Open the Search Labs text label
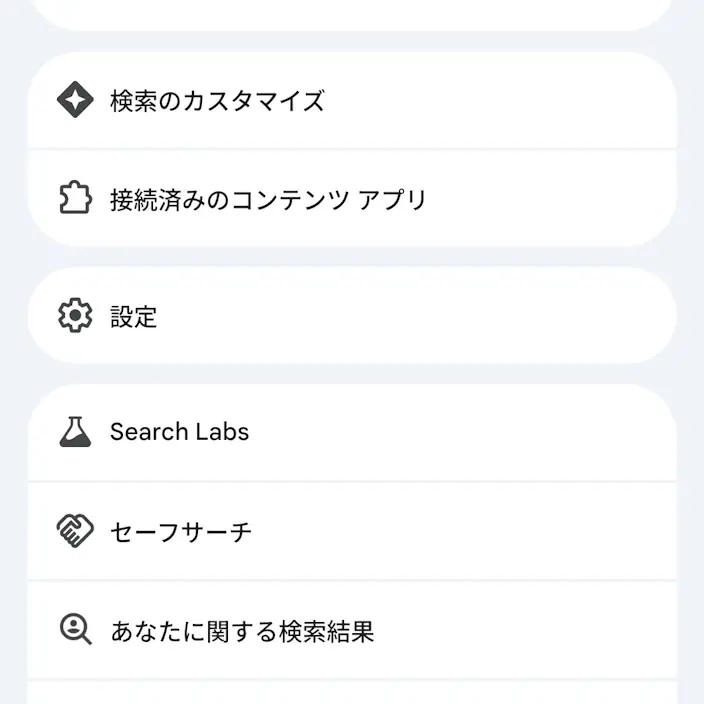Screen dimensions: 704x704 180,432
